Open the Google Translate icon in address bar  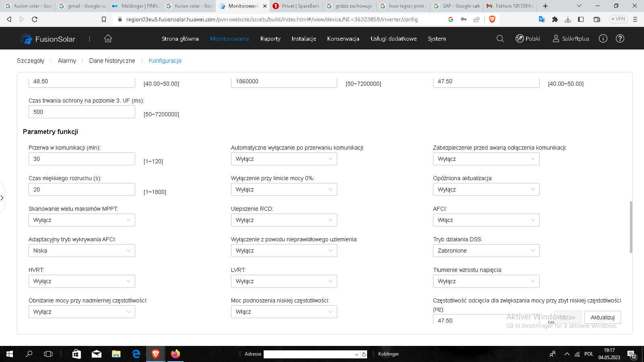tap(542, 19)
